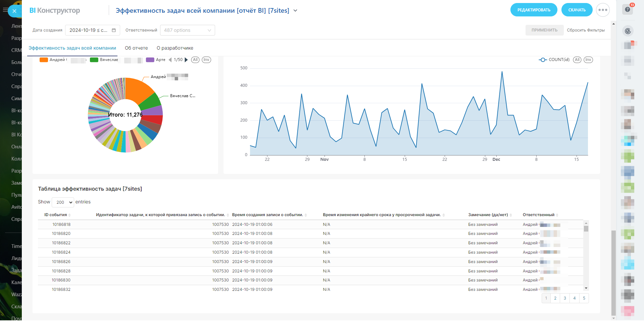Switch to the Об отчете tab
This screenshot has height=321, width=644.
click(136, 48)
